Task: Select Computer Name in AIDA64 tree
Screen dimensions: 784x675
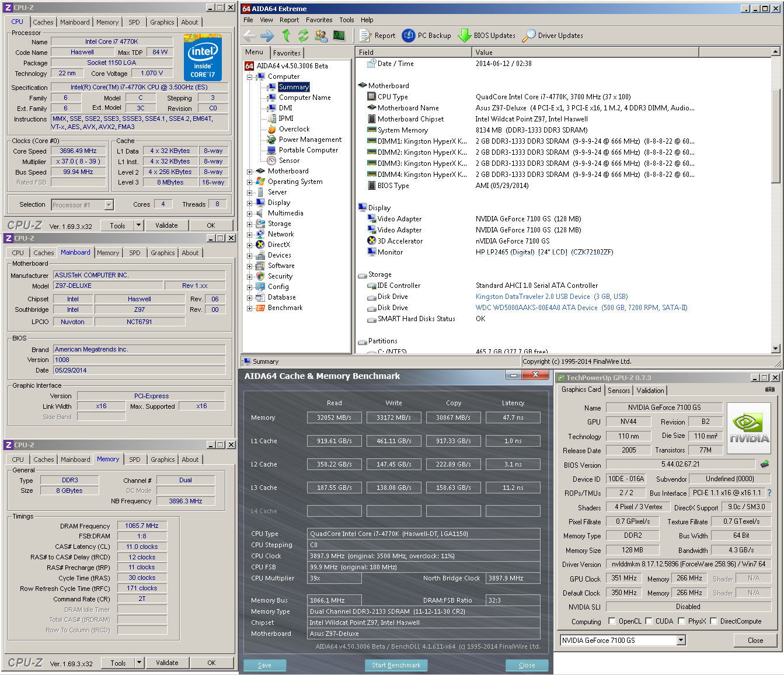Action: 305,98
